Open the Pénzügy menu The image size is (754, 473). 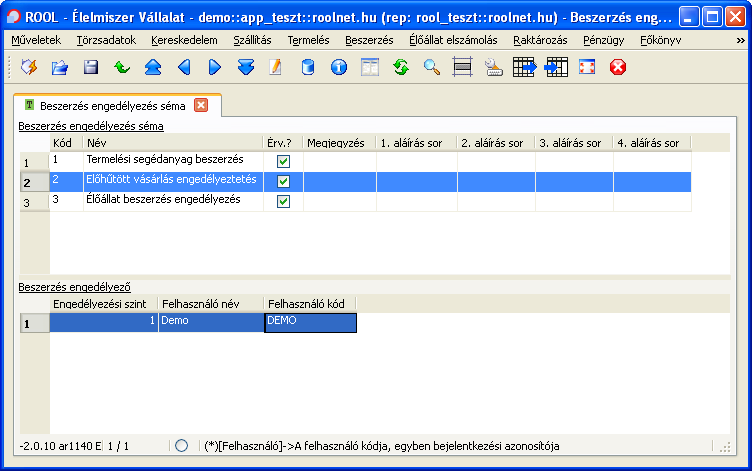tap(603, 40)
